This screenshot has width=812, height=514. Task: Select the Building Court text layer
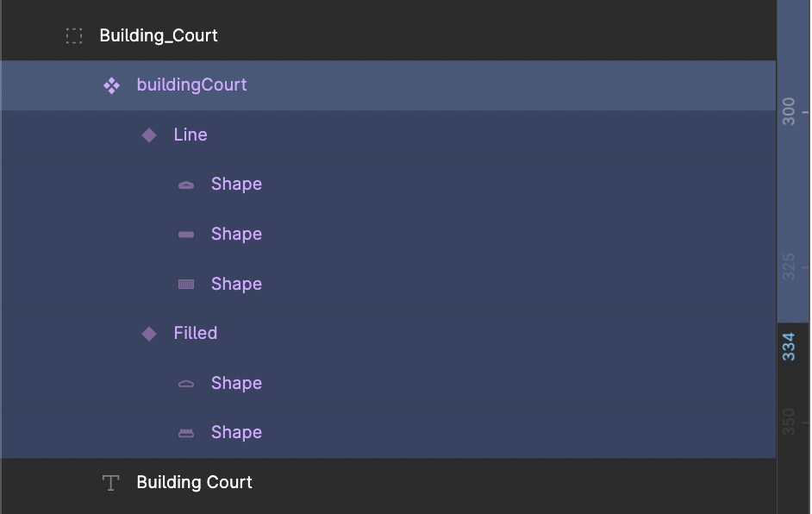[x=194, y=483]
